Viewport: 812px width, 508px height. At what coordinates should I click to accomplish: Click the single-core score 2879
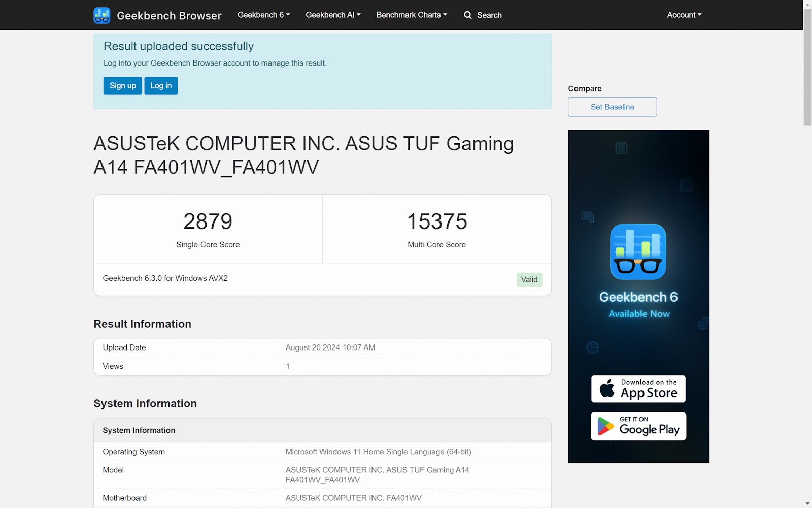pyautogui.click(x=208, y=221)
